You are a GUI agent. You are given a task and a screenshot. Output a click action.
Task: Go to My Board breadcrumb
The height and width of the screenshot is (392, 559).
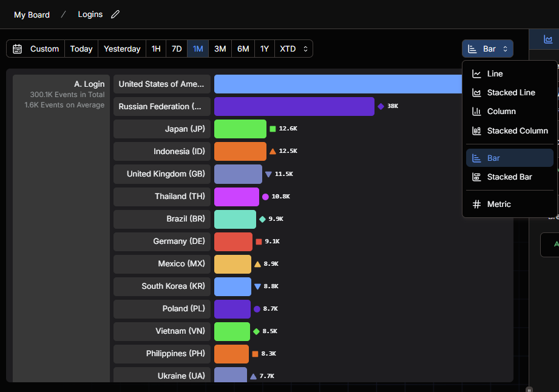click(x=32, y=15)
